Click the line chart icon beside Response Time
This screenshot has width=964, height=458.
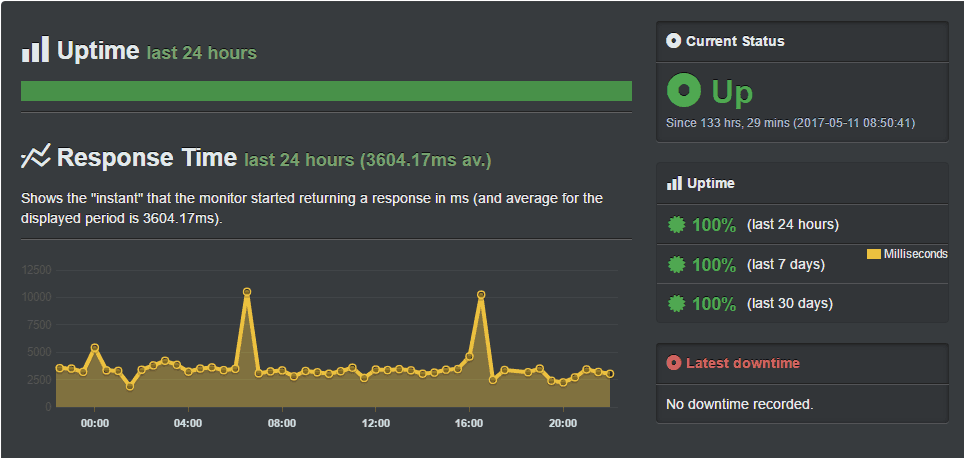point(35,157)
